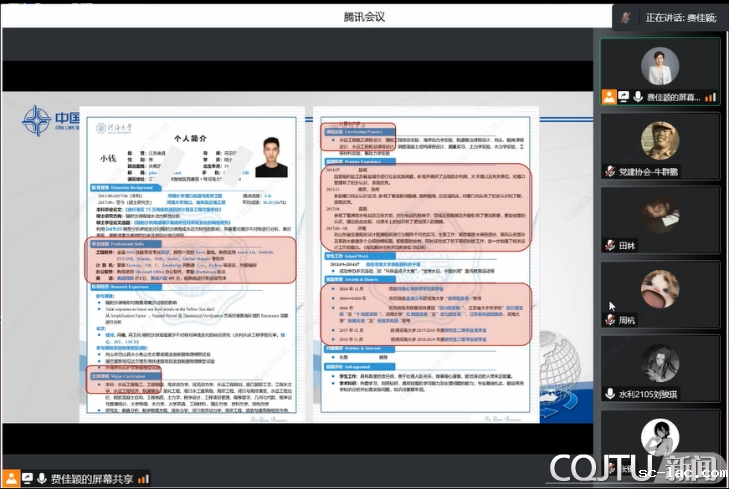Select 周杭's avatar thumbnail

click(659, 288)
